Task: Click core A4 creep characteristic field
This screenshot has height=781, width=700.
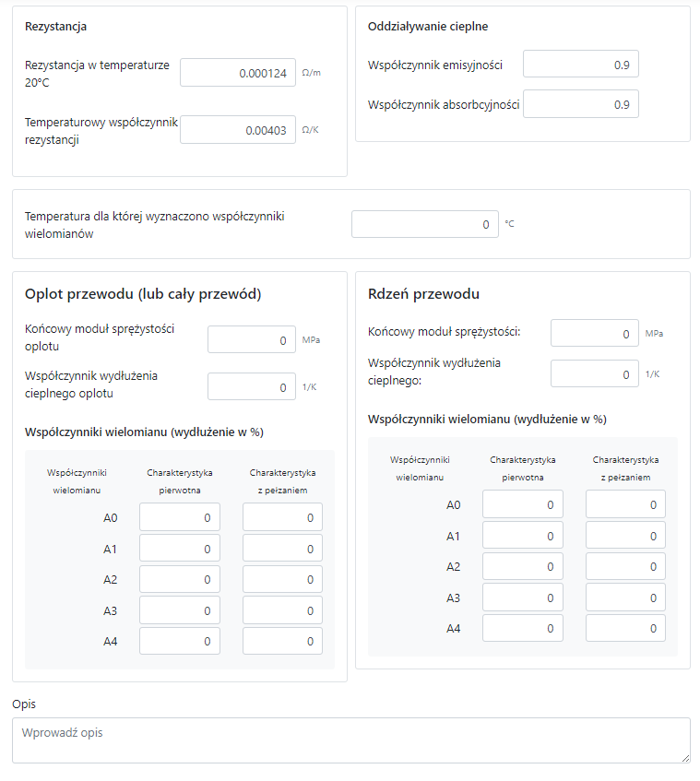Action: (x=625, y=629)
